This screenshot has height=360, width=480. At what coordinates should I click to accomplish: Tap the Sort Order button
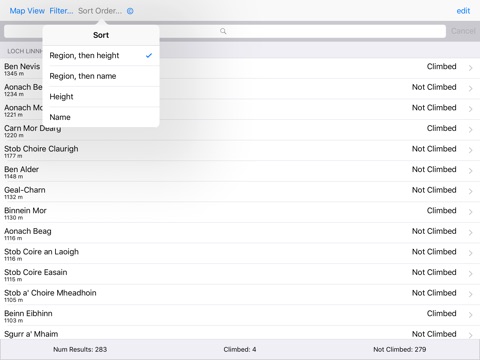tap(100, 11)
